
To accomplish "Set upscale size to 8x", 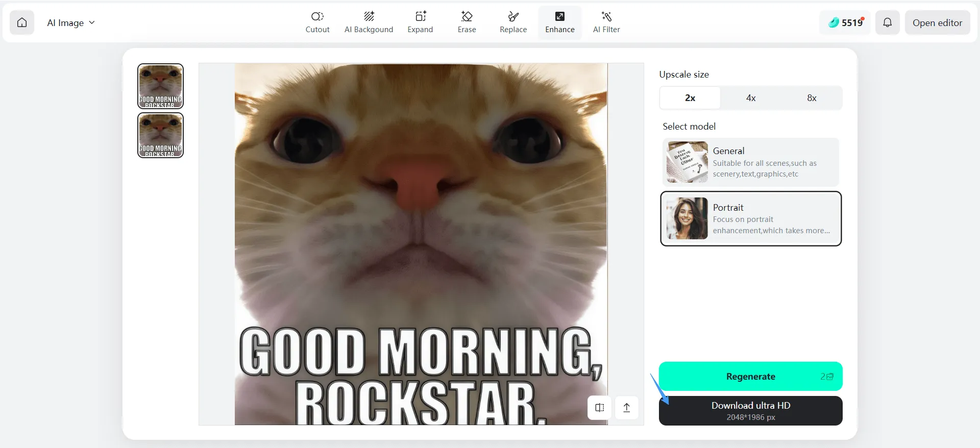I will click(812, 98).
